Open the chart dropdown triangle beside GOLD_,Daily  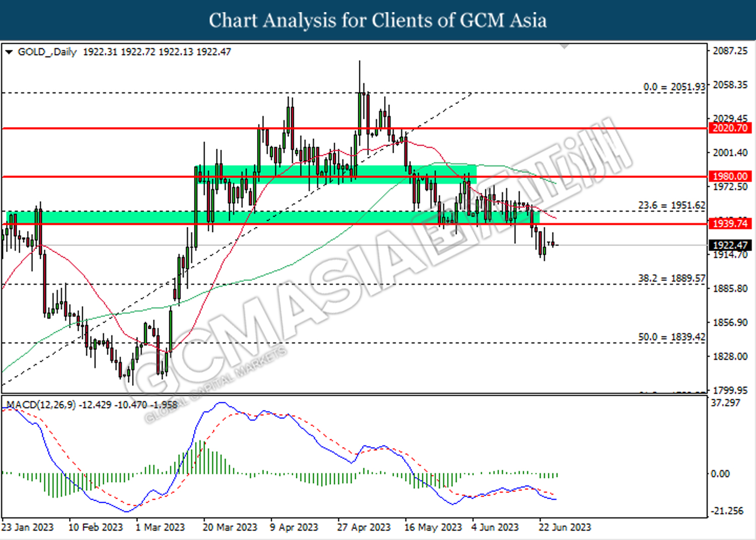pyautogui.click(x=9, y=52)
